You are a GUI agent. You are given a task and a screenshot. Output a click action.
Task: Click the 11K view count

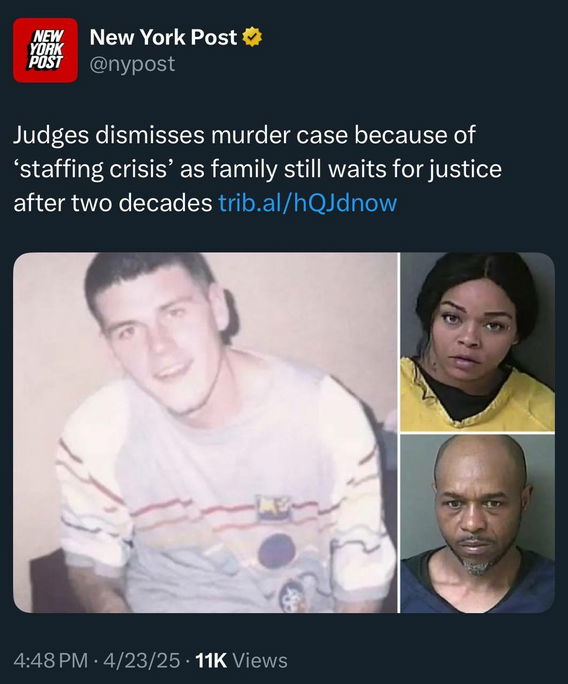211,660
